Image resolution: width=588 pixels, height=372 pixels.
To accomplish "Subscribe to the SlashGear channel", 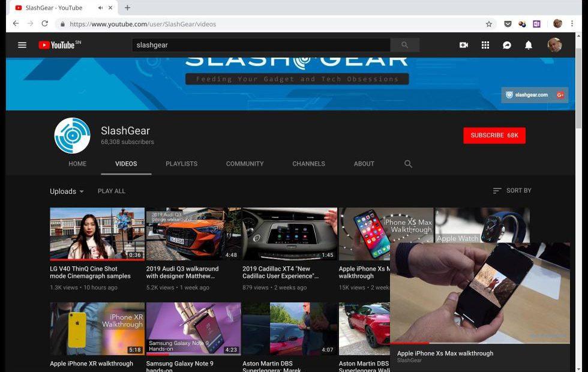I will (494, 136).
